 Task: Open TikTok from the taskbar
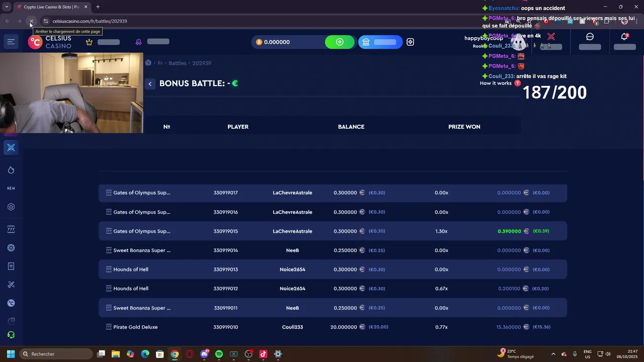[x=263, y=354]
